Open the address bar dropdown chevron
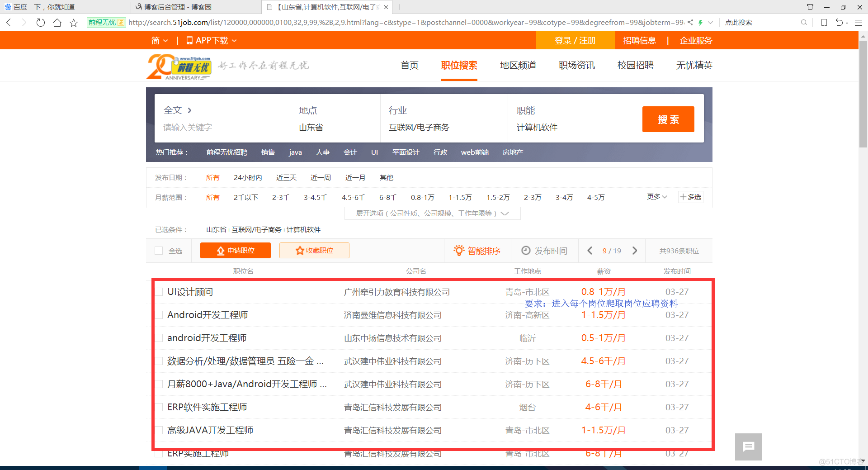 (710, 22)
